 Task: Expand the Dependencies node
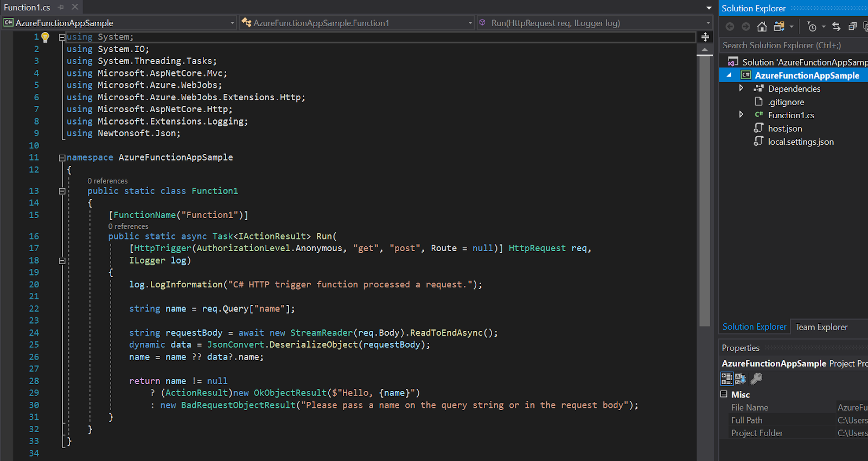(x=741, y=88)
